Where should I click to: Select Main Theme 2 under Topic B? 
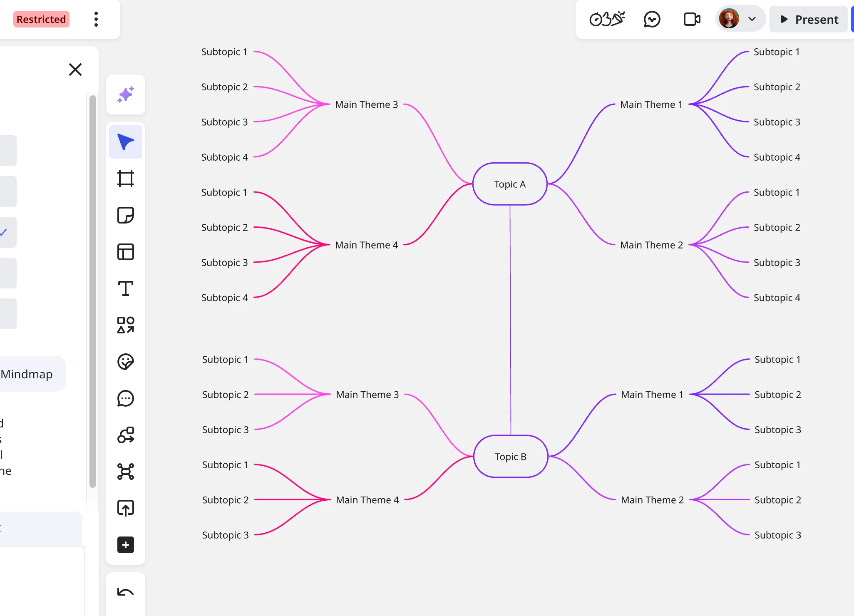tap(653, 500)
